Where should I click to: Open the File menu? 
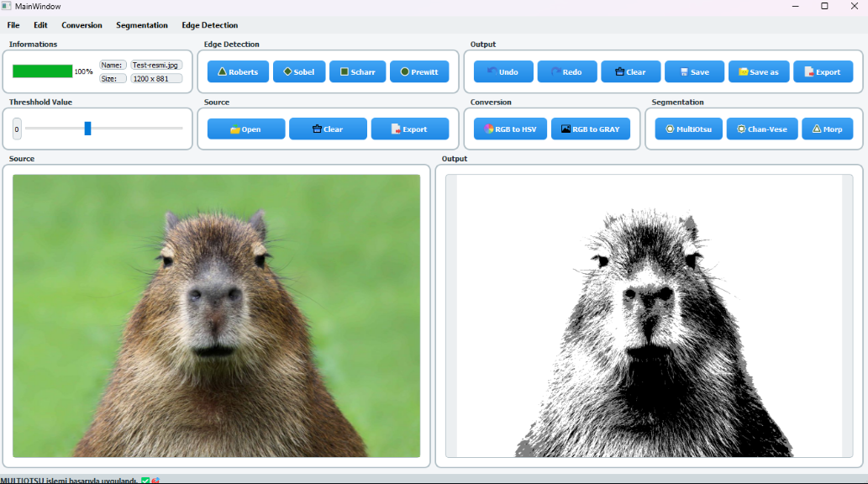click(x=13, y=25)
